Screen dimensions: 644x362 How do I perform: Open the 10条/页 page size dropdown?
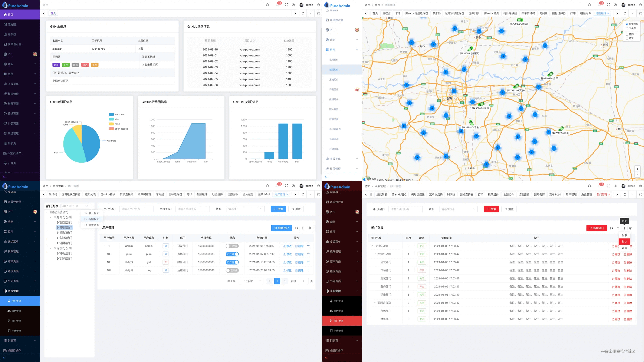pos(251,281)
